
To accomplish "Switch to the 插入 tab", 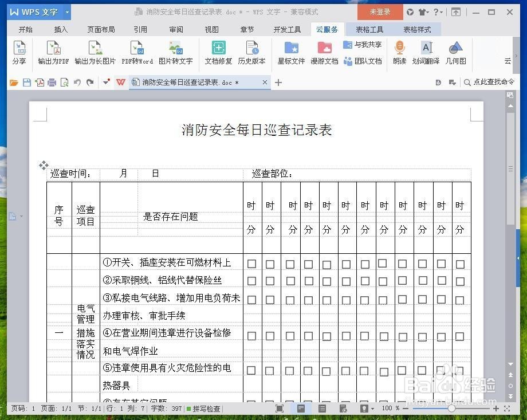I will point(61,30).
